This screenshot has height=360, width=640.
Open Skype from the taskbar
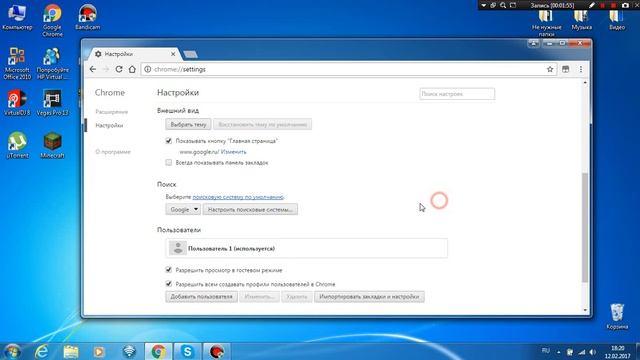coord(187,351)
